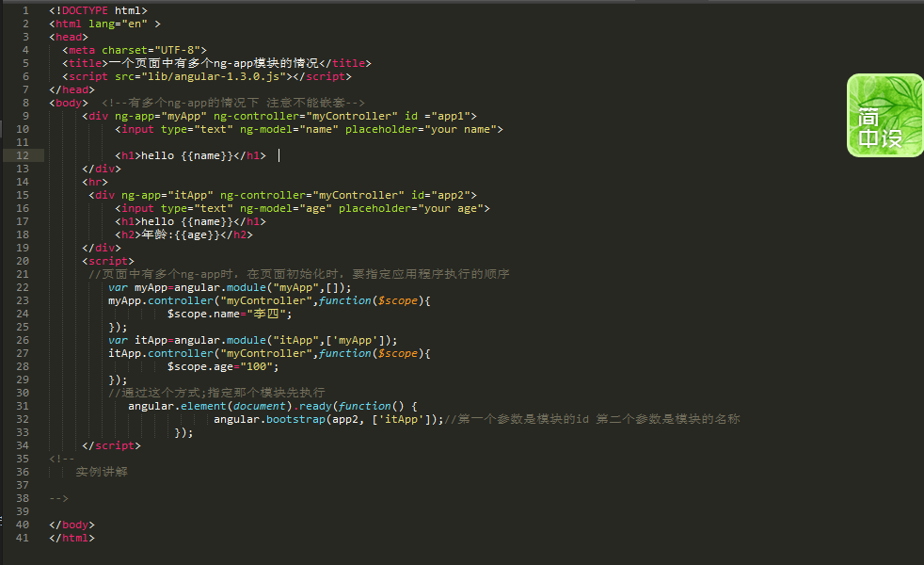Click the '<head>' tag on line 3

(69, 37)
